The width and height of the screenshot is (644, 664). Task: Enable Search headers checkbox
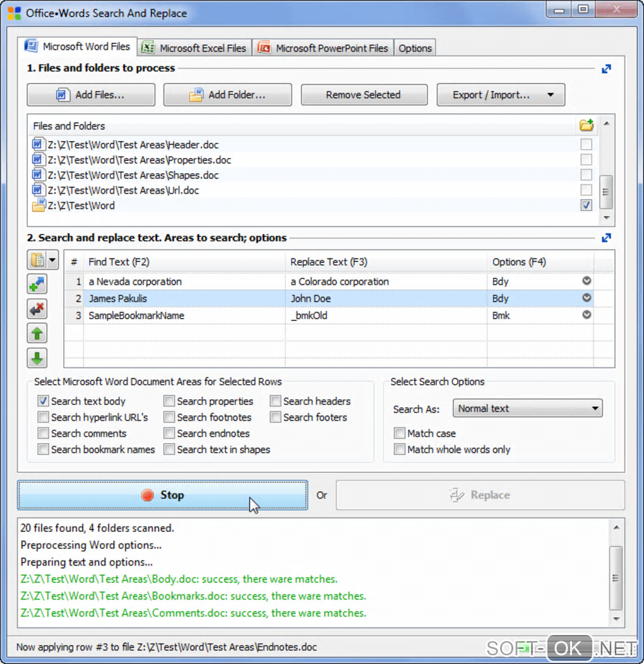pyautogui.click(x=275, y=401)
